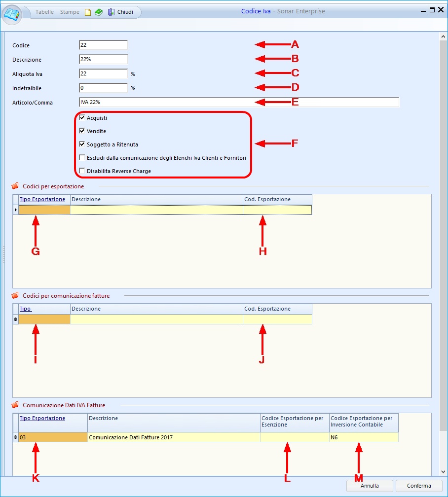The width and height of the screenshot is (448, 497).
Task: Open the Stampe menu
Action: [70, 12]
